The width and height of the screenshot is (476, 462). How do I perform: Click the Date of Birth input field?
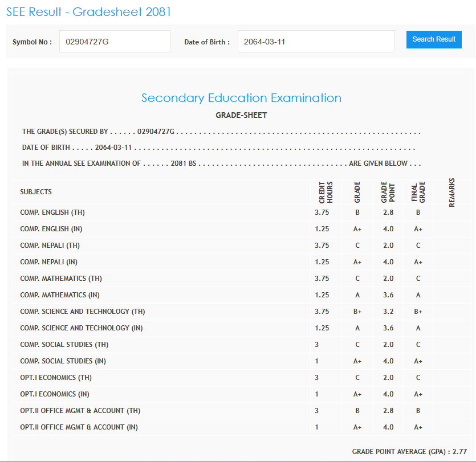[315, 42]
